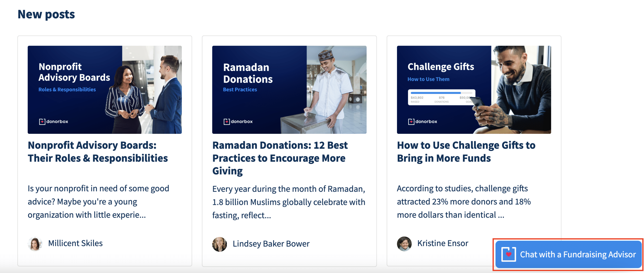Image resolution: width=644 pixels, height=273 pixels.
Task: Click the Donorbox logo on the Nonprofit Advisory Boards image
Action: [54, 122]
